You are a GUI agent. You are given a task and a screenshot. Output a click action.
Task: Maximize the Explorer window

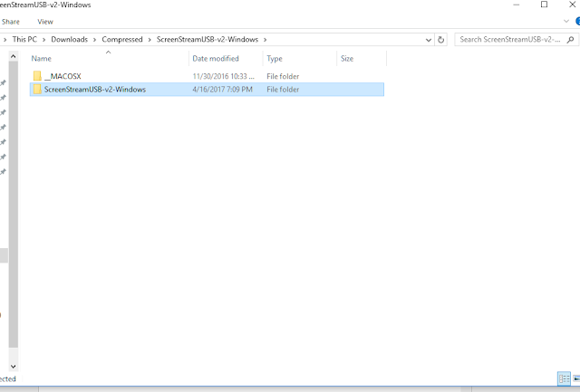pos(544,5)
